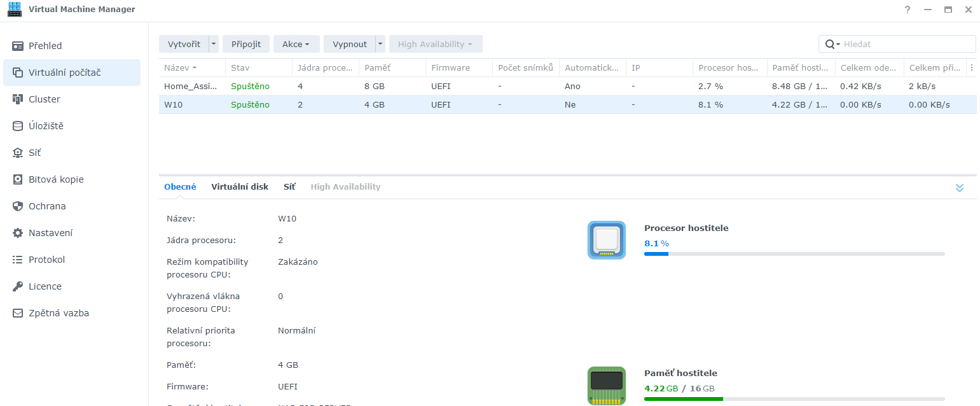Image resolution: width=980 pixels, height=406 pixels.
Task: Click the Paměť column header
Action: point(392,67)
